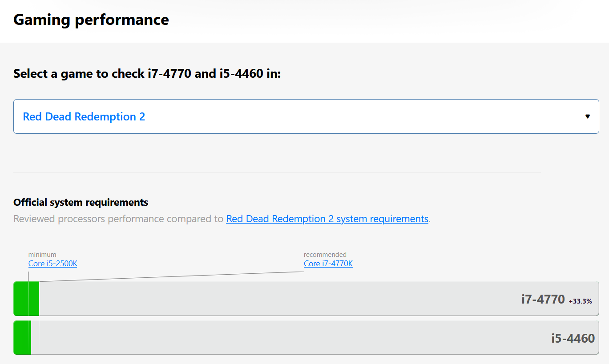Screen dimensions: 609x364
Task: Open the Core i7-4770K recommended processor link
Action: pyautogui.click(x=328, y=264)
